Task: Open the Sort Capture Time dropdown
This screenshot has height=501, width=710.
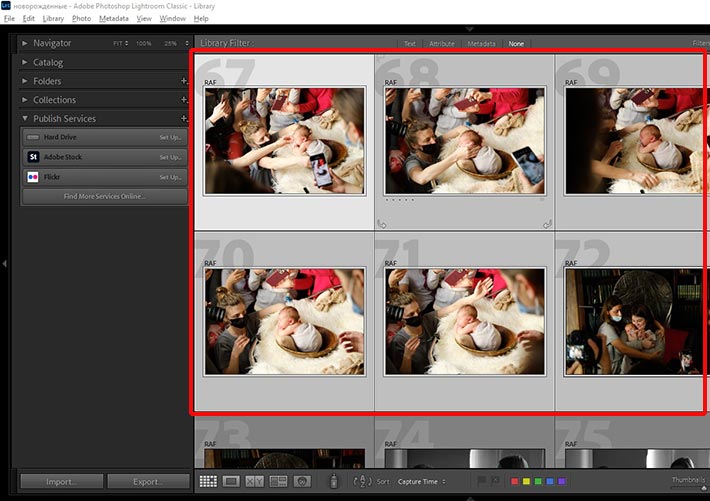Action: click(x=422, y=482)
